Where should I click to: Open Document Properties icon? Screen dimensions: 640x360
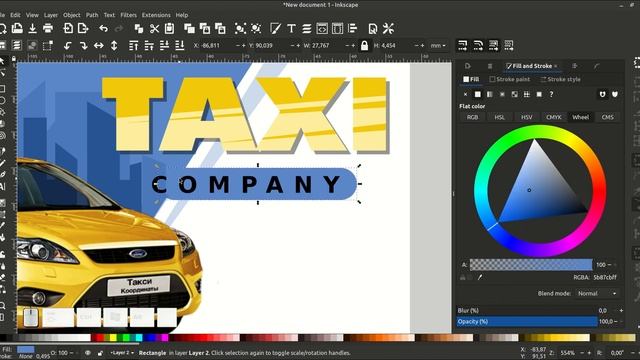tap(373, 28)
